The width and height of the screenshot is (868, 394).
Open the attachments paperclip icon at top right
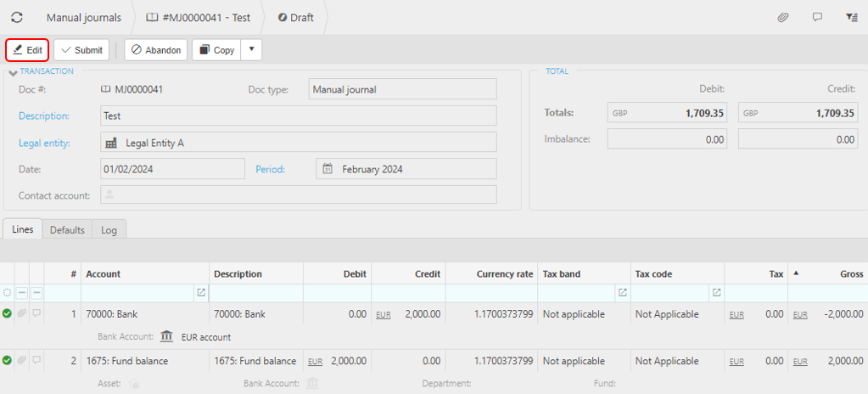click(x=783, y=17)
